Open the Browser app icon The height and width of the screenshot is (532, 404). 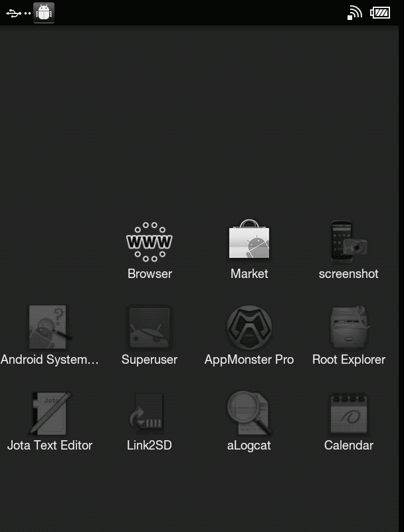pos(149,242)
